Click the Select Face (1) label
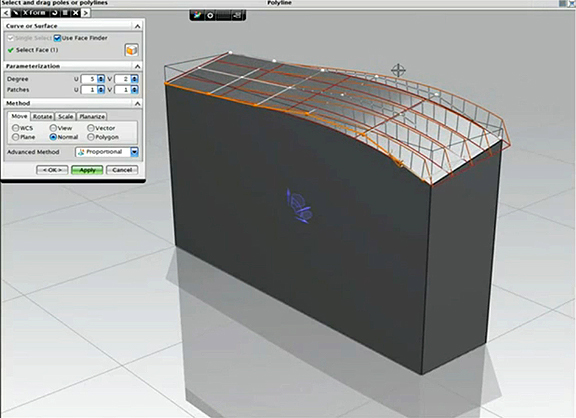This screenshot has width=576, height=418. click(x=37, y=50)
